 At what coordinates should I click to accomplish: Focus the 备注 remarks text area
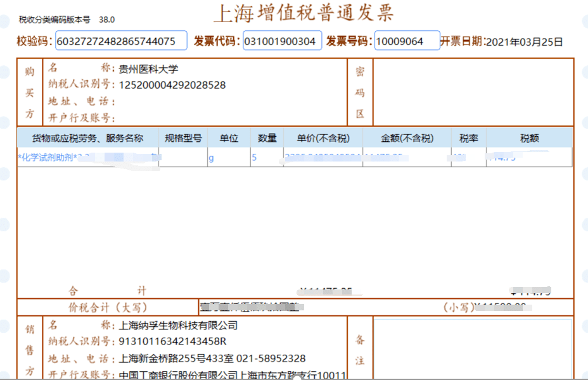click(472, 348)
